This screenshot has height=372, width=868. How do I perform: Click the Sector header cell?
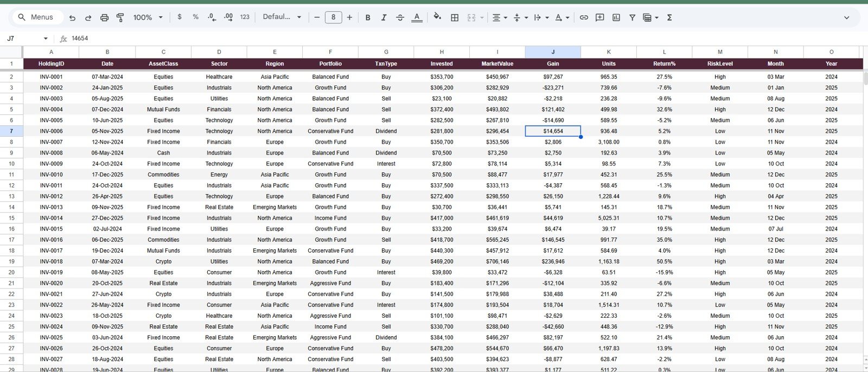[219, 63]
